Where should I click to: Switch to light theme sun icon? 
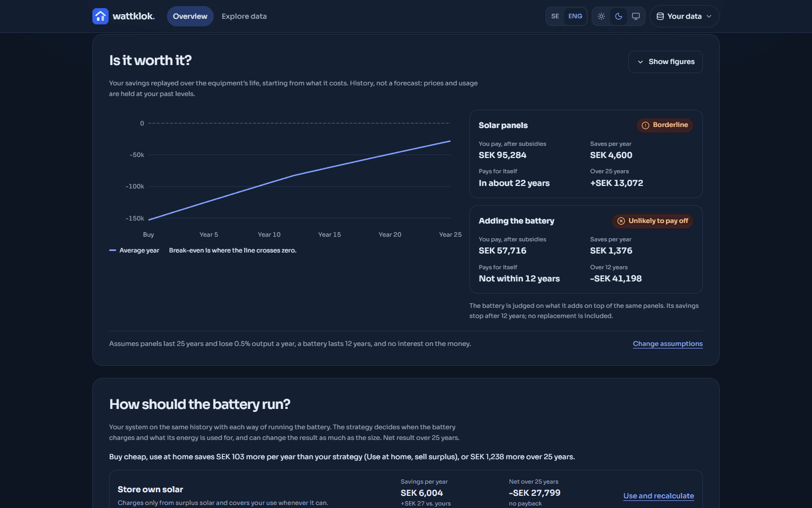point(601,16)
